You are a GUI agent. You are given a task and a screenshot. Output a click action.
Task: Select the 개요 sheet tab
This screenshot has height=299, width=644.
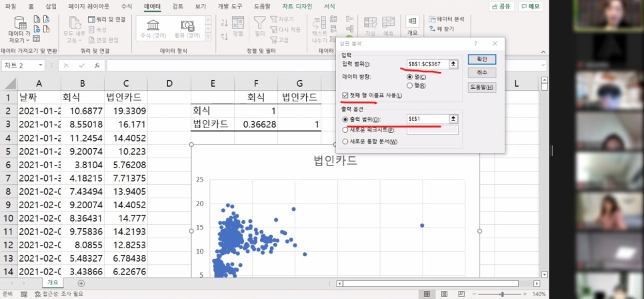(53, 282)
